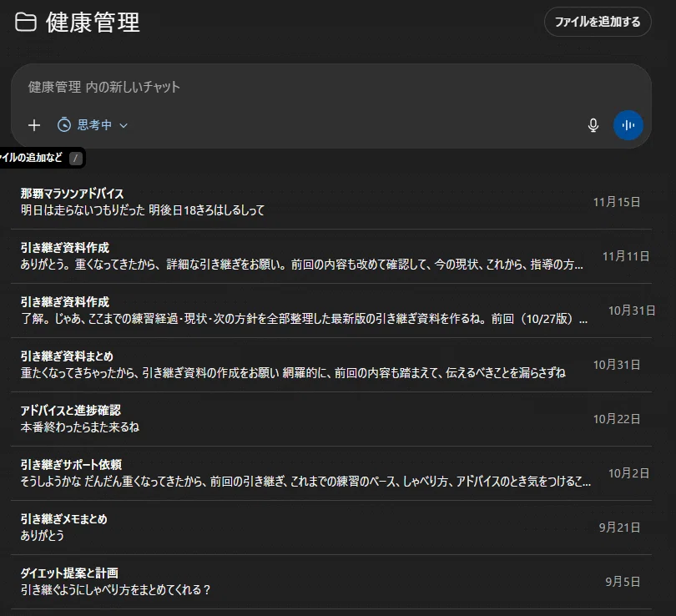
Task: Start dictation with the microphone icon
Action: 593,125
